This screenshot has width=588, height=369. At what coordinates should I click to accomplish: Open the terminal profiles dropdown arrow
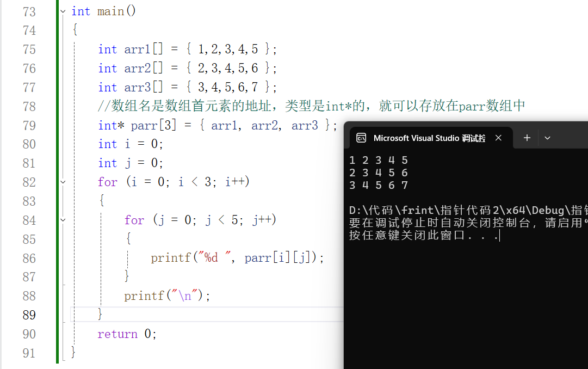point(548,138)
